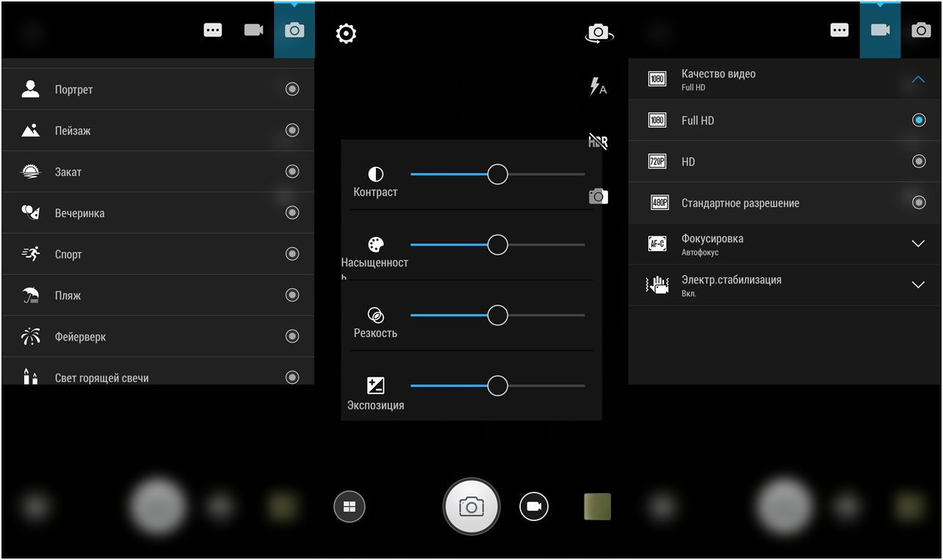Toggle the auto flash icon
Screen dimensions: 943x560
(x=598, y=87)
